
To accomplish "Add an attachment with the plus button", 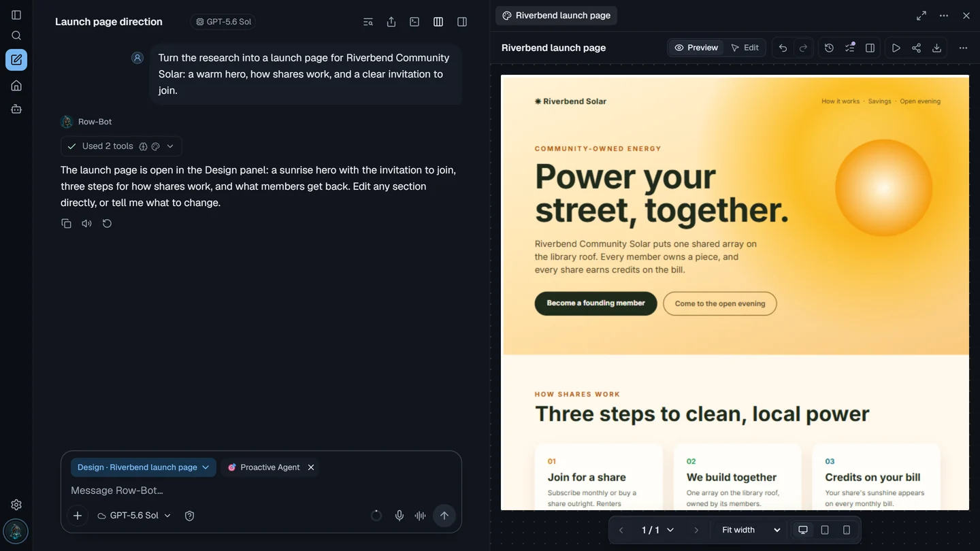I will coord(78,516).
